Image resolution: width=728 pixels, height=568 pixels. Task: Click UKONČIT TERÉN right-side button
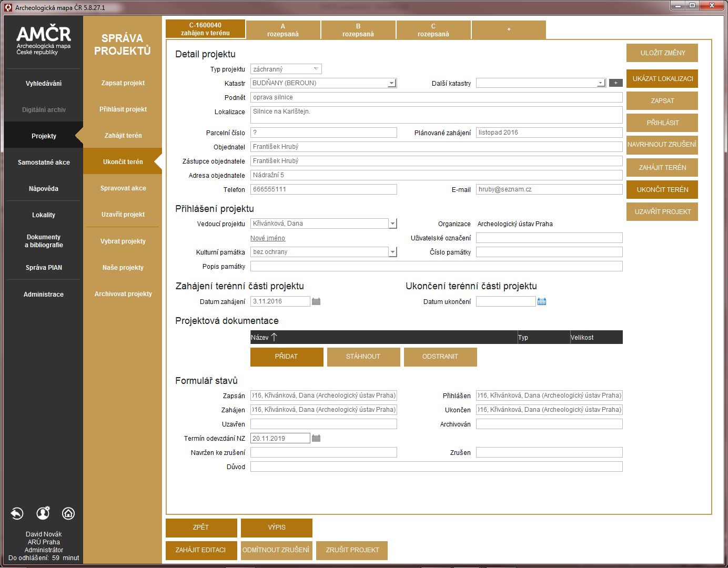662,189
